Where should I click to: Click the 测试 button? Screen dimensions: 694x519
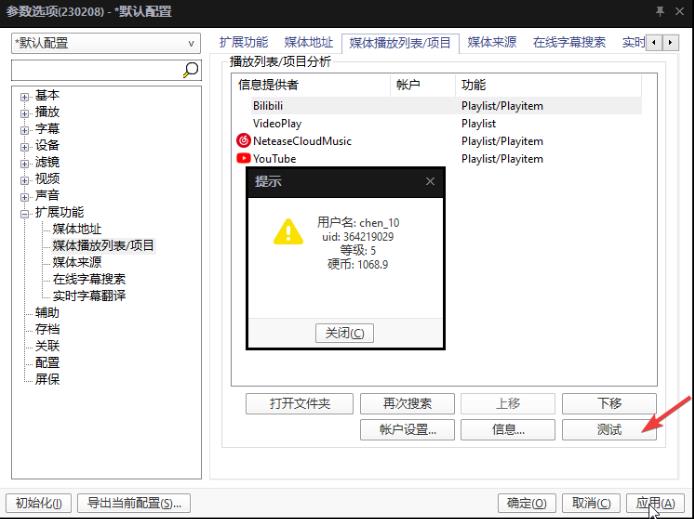click(609, 430)
